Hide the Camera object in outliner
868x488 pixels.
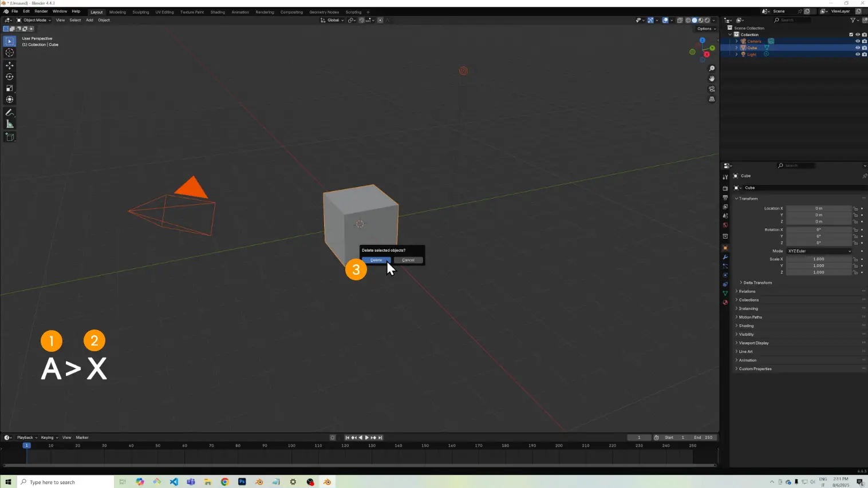point(857,41)
